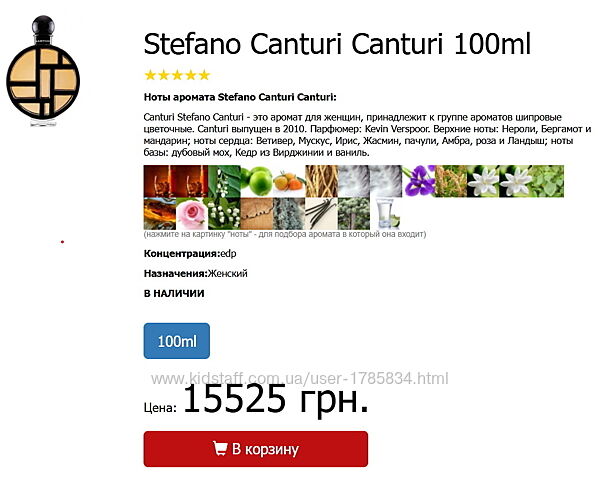
Task: Rate product using the yellow stars
Action: [177, 75]
